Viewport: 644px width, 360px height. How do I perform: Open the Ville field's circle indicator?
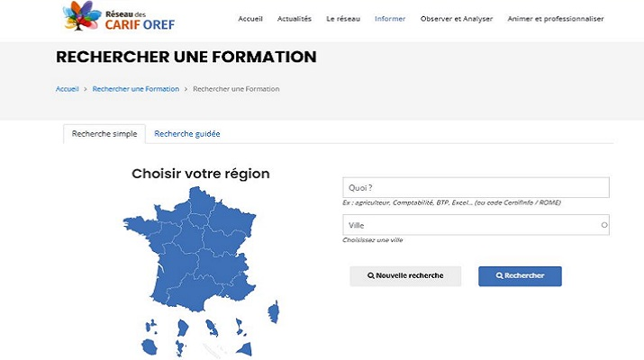pos(603,225)
